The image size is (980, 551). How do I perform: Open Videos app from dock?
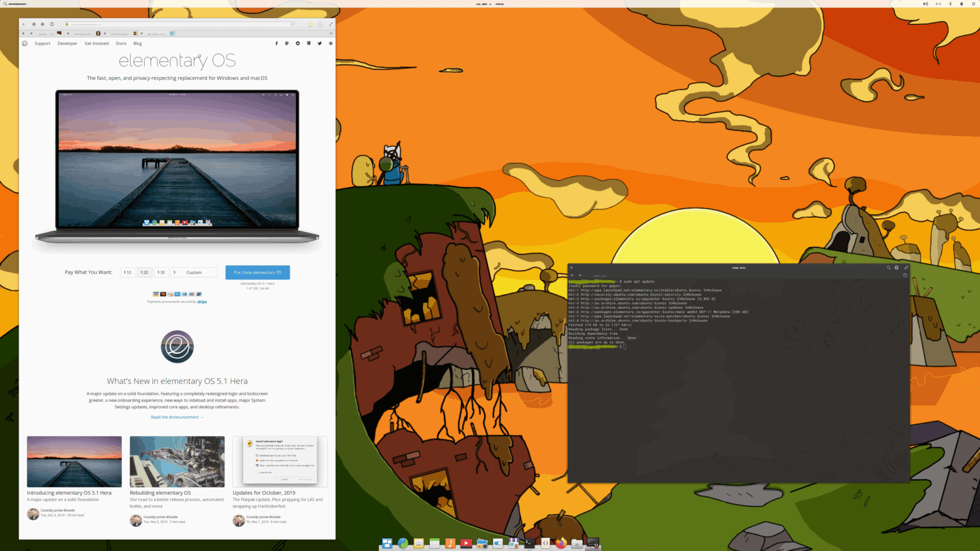click(466, 543)
